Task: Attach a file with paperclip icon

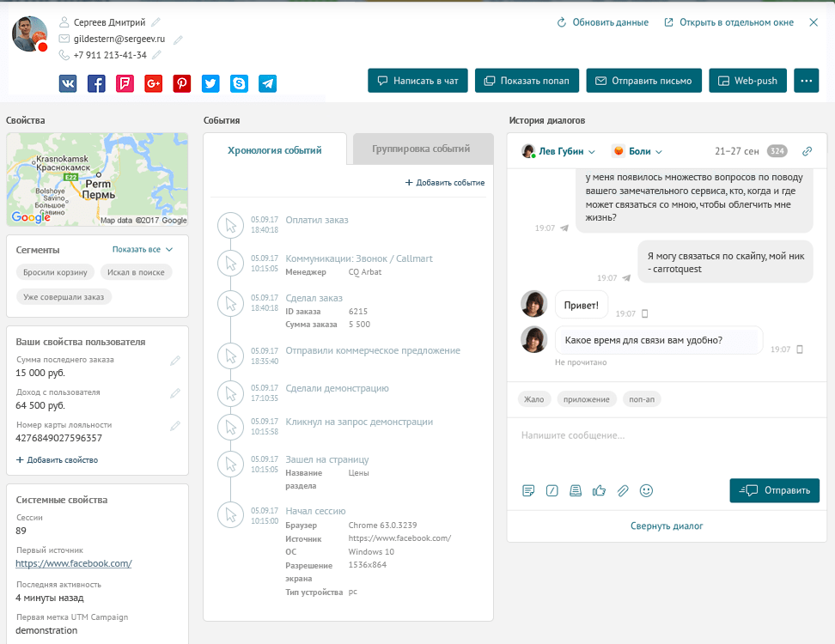Action: pyautogui.click(x=623, y=490)
